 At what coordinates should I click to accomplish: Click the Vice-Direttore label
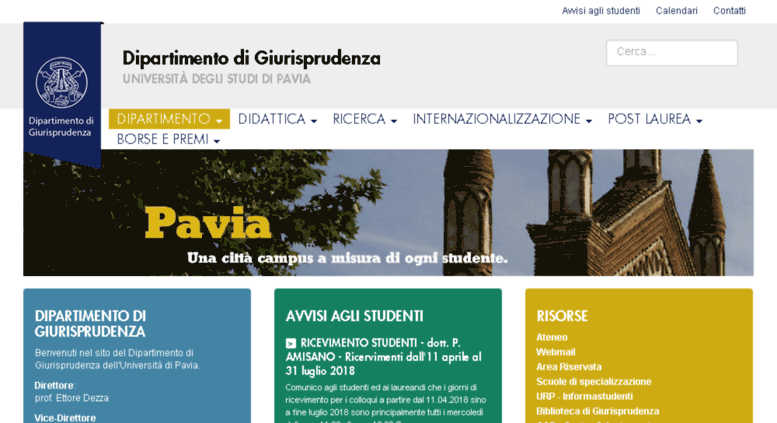[x=65, y=418]
